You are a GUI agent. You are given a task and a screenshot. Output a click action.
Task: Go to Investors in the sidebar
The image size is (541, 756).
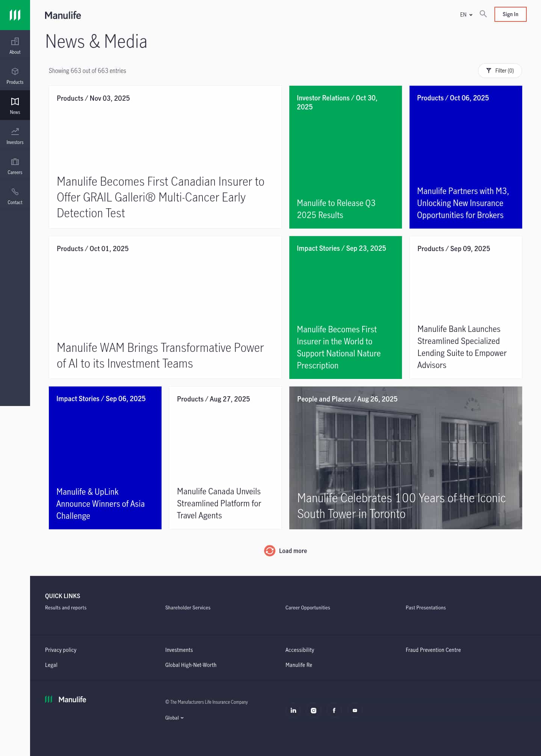[x=15, y=136]
